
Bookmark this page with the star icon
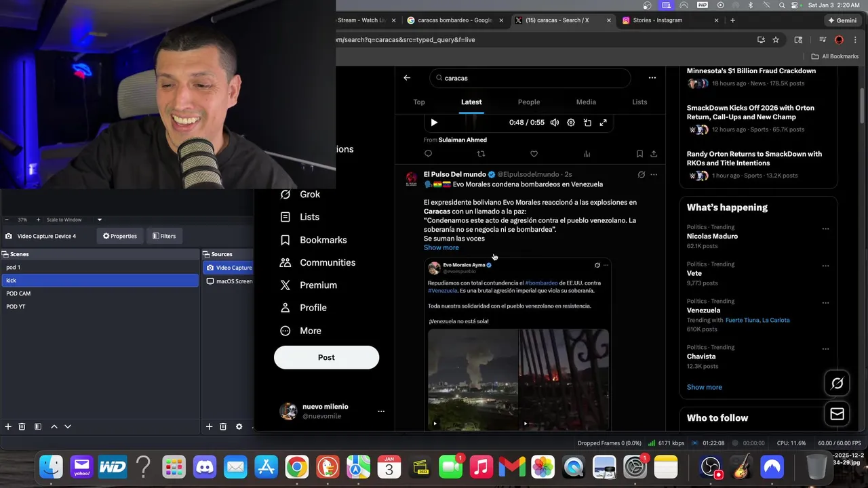click(776, 40)
